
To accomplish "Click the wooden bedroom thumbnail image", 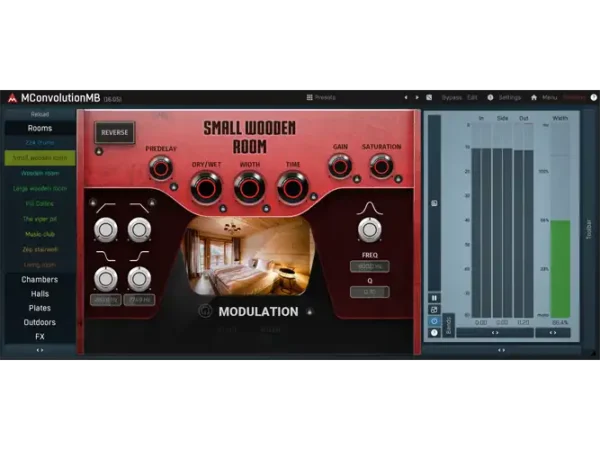I will coord(249,256).
